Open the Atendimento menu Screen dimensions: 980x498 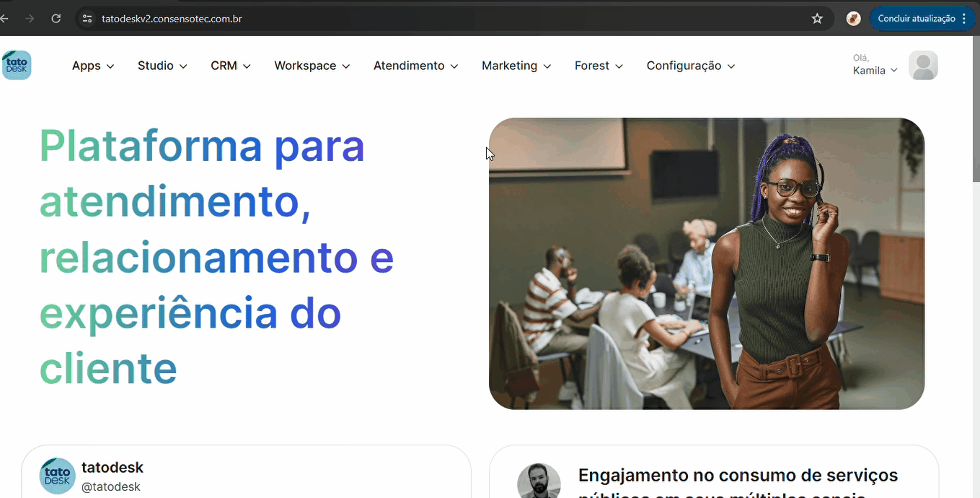coord(416,66)
